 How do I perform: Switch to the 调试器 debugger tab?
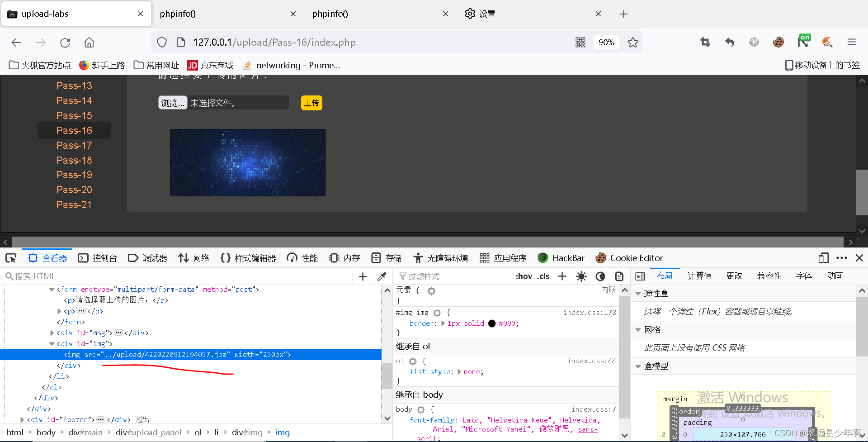click(148, 258)
